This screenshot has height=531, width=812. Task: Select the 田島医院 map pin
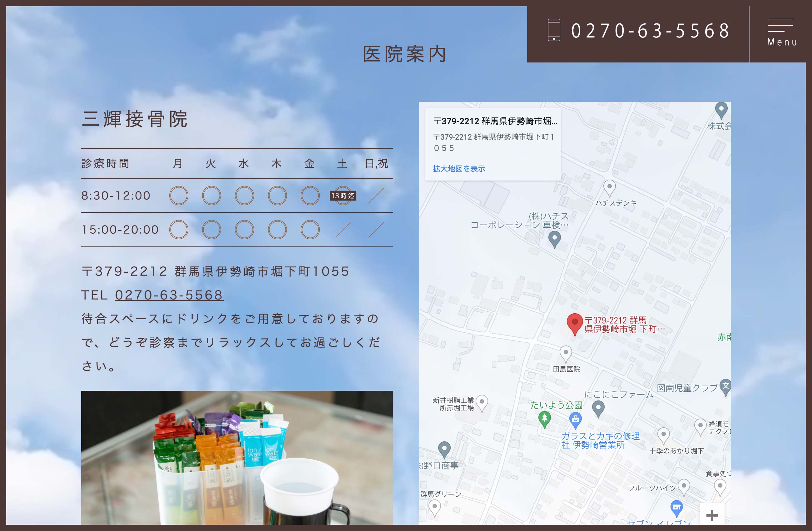566,353
